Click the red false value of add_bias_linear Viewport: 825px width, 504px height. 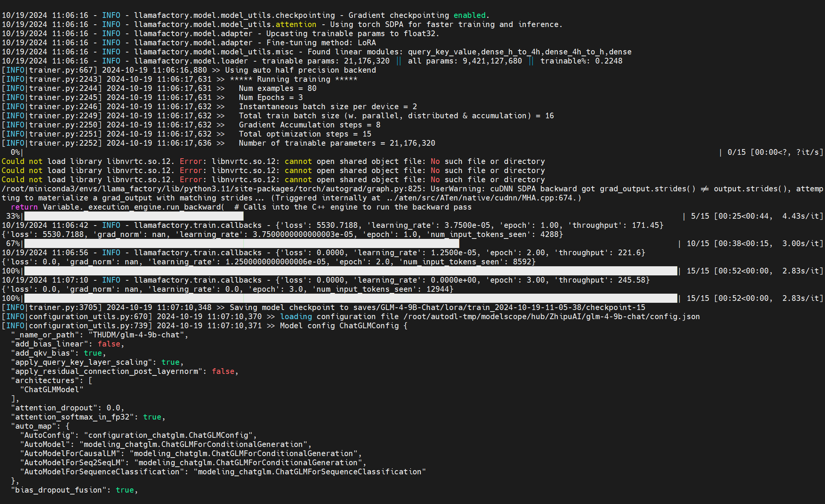[109, 344]
